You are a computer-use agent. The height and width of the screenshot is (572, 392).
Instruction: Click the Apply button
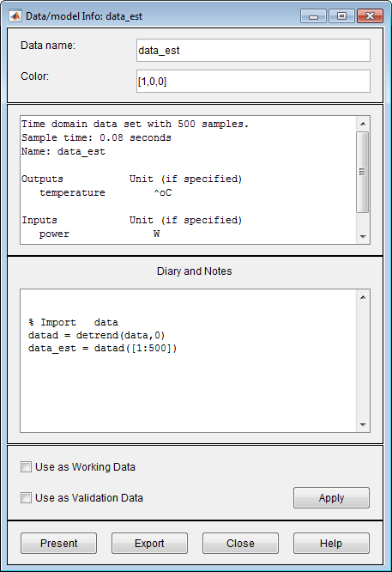coord(331,497)
